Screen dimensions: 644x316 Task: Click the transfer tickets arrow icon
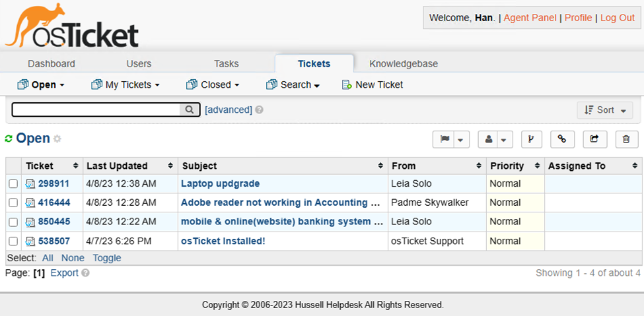[x=594, y=139]
